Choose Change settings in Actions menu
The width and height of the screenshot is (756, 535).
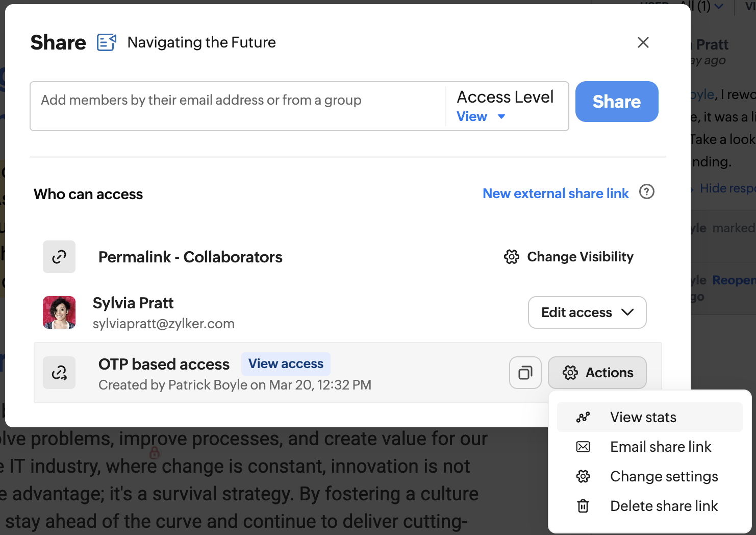point(664,476)
